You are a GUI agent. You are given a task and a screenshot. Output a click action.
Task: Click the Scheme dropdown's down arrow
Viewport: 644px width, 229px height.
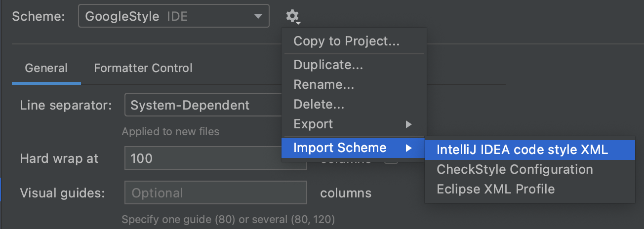pos(258,17)
